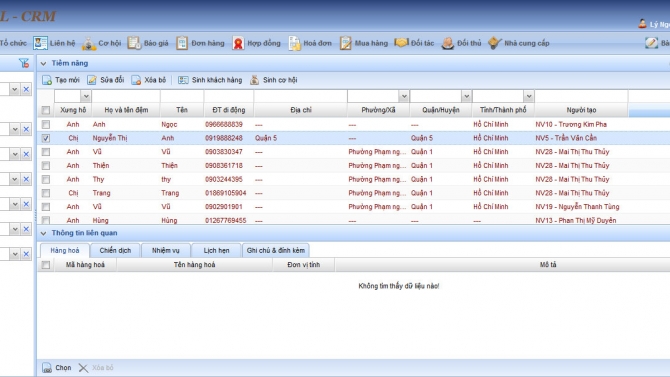Image resolution: width=670 pixels, height=377 pixels.
Task: Open the Đối tác partner handshake icon
Action: point(401,42)
